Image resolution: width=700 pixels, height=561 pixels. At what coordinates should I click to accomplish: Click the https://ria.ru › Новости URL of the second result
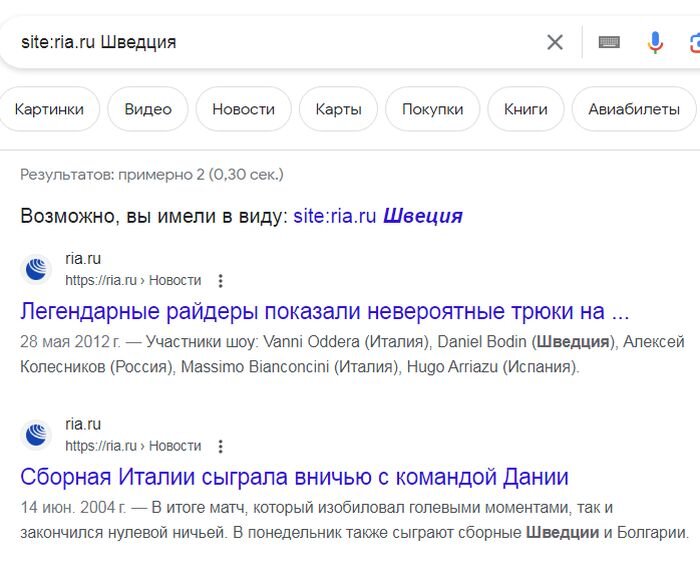pos(133,446)
